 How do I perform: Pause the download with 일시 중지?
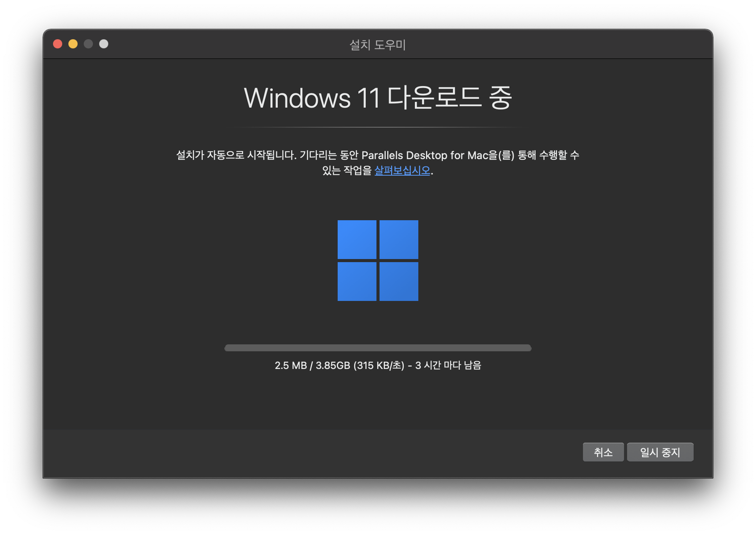point(660,452)
